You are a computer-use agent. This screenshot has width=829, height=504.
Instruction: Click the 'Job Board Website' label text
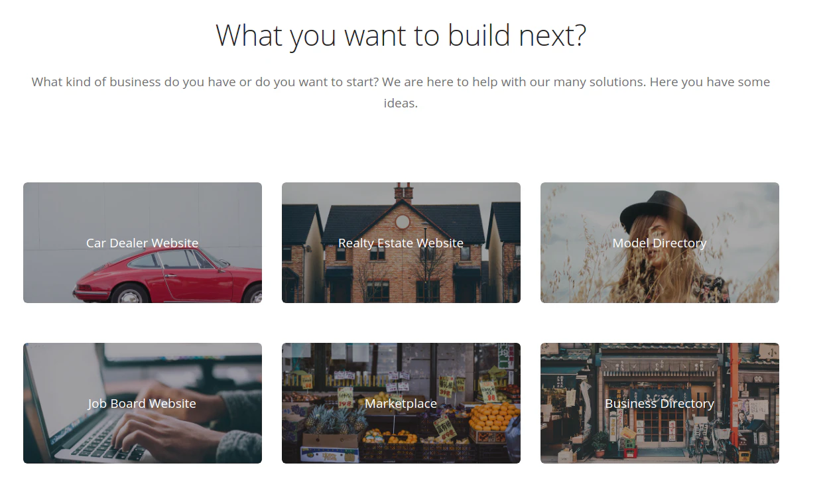click(x=143, y=404)
